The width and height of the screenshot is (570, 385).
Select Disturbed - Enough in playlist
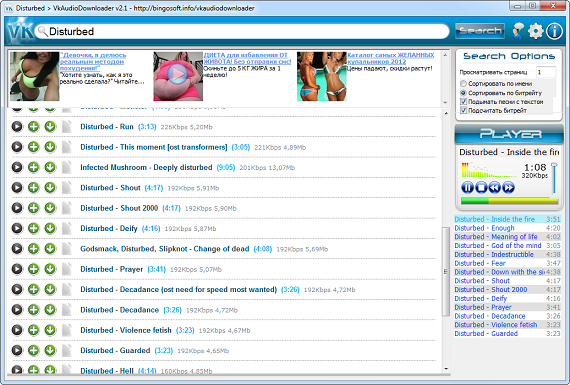point(507,228)
